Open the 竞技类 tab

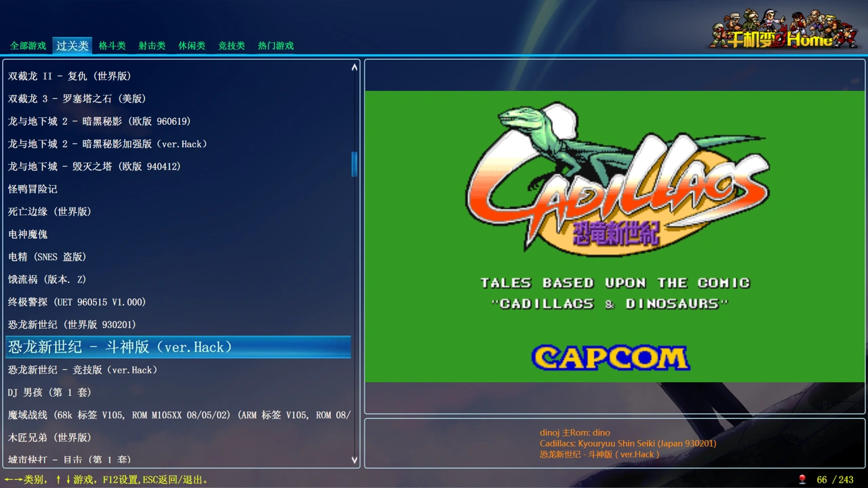click(231, 46)
